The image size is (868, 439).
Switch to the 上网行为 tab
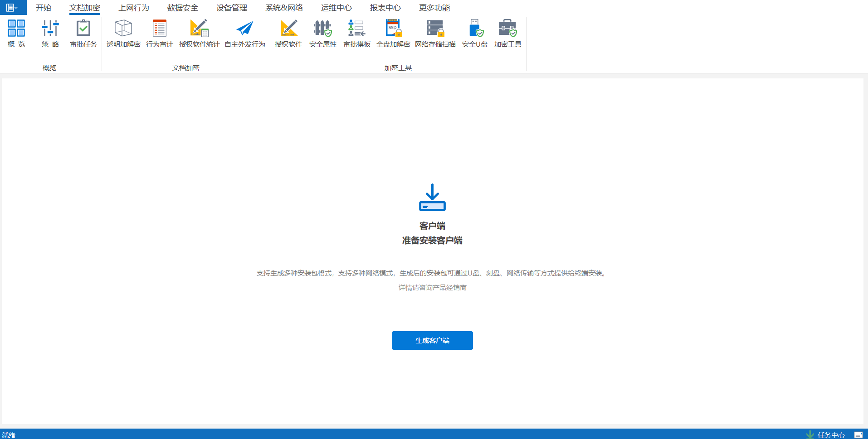point(134,8)
